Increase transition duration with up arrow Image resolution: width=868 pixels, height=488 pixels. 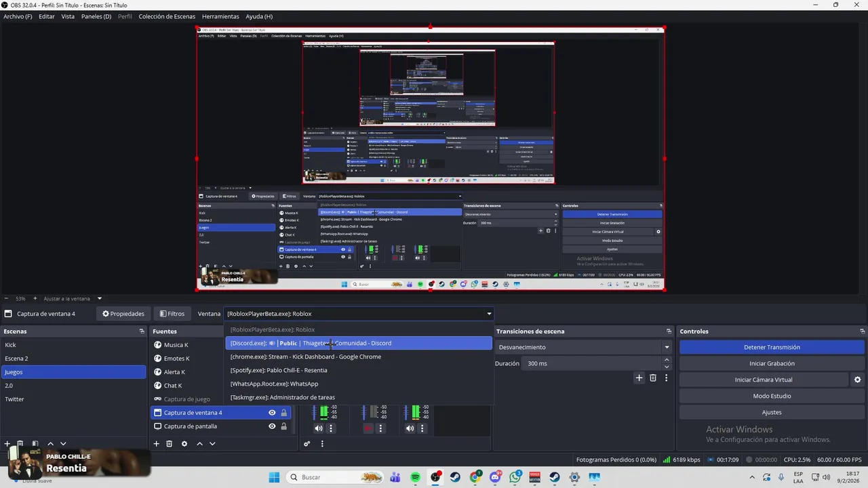(667, 361)
